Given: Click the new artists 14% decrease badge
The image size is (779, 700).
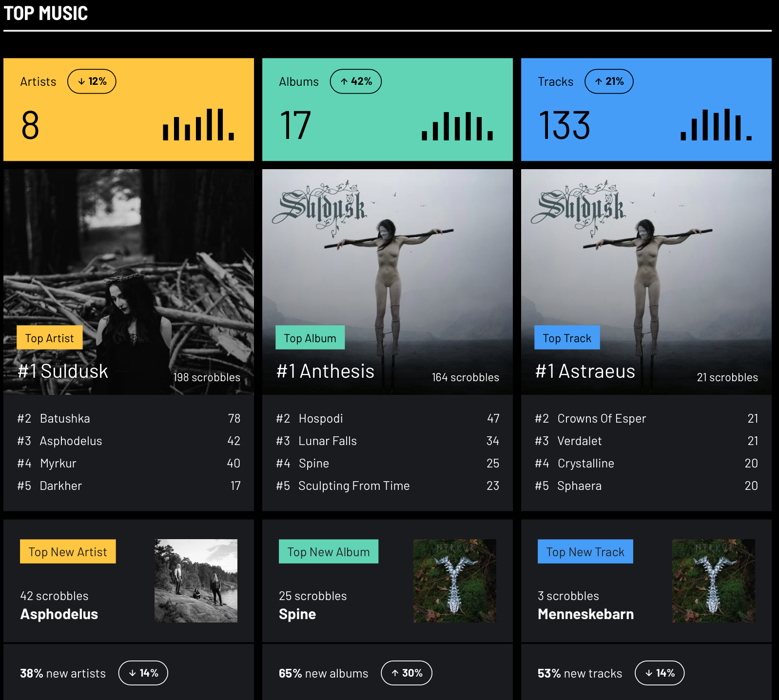Looking at the screenshot, I should [143, 673].
